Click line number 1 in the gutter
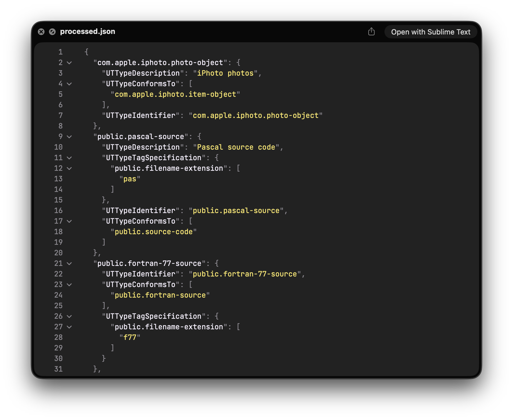This screenshot has width=513, height=420. click(60, 52)
